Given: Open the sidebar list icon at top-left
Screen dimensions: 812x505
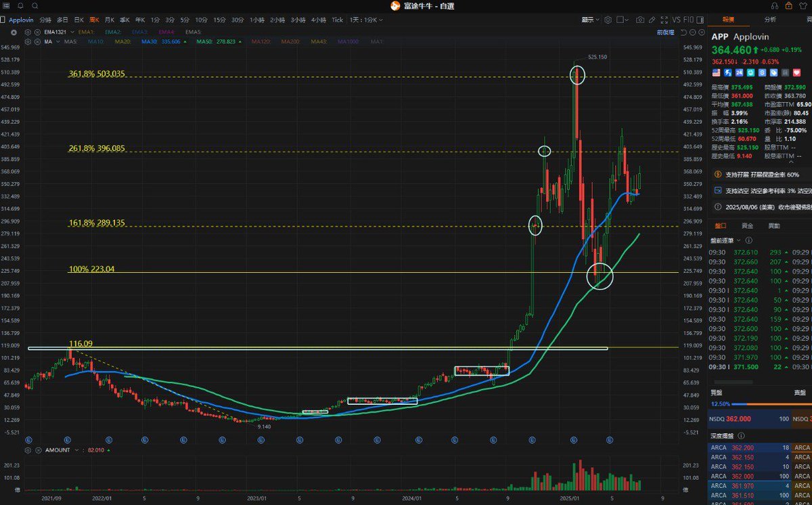Looking at the screenshot, I should pyautogui.click(x=5, y=5).
